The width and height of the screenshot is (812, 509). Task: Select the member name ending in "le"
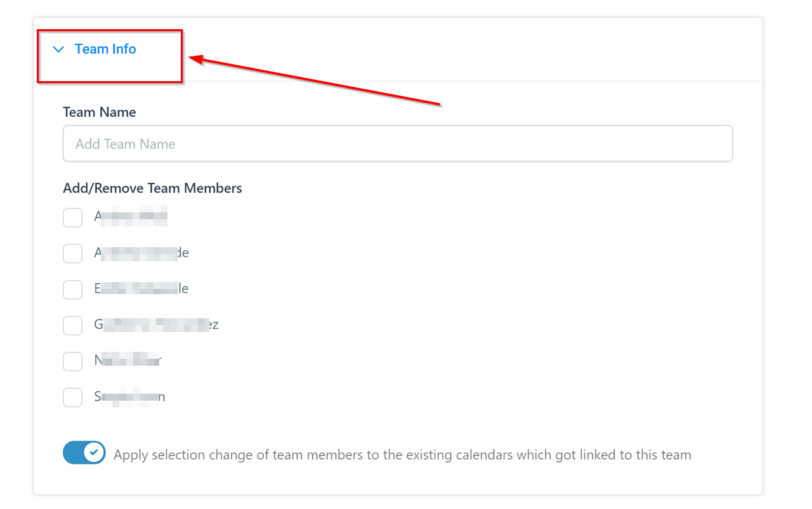[x=141, y=289]
